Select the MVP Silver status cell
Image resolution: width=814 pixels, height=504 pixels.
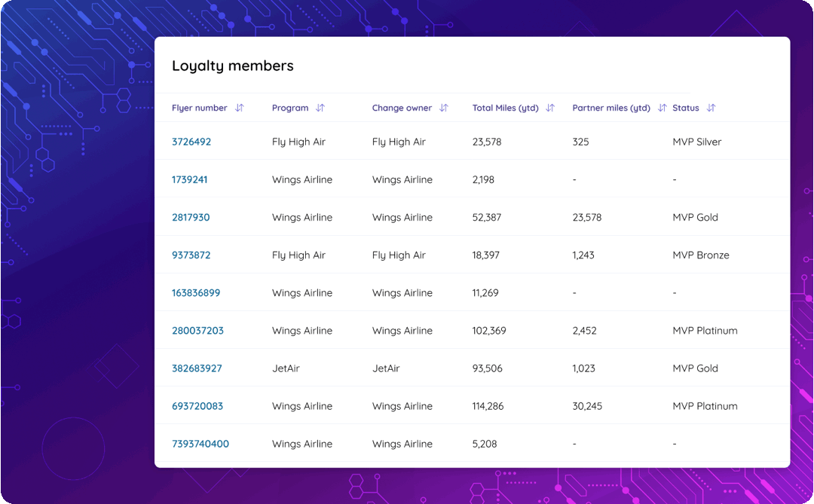[697, 142]
